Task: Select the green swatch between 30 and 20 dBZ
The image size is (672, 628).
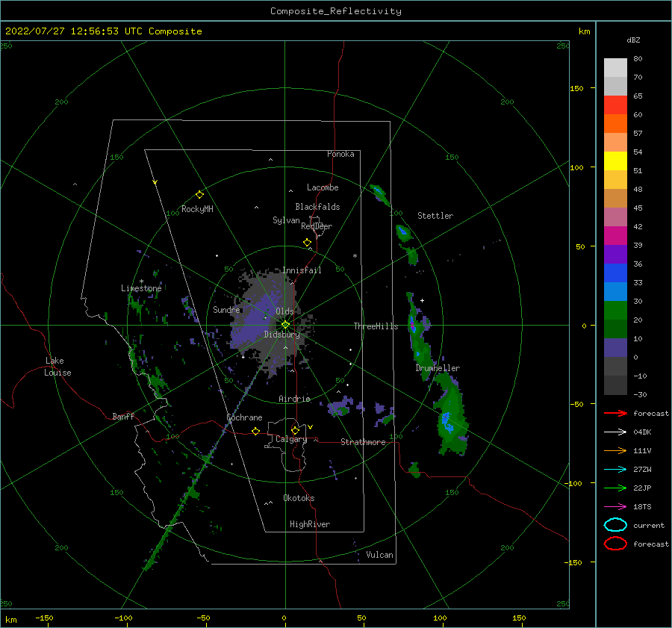Action: click(615, 311)
